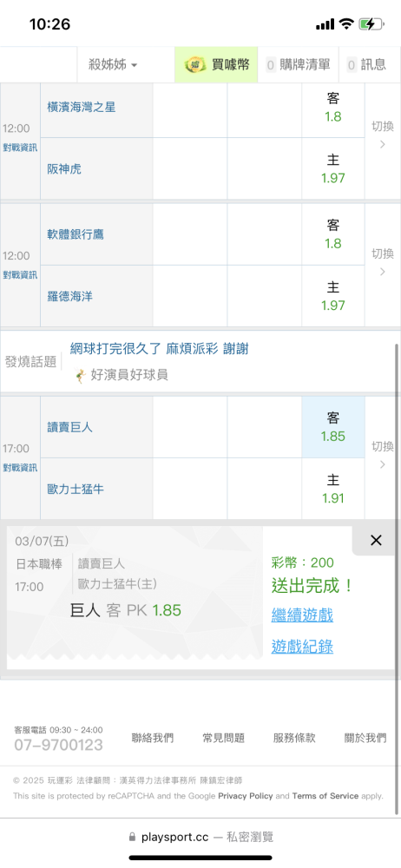401x868 pixels.
Task: Open the 購牌清單 list tab
Action: 298,65
